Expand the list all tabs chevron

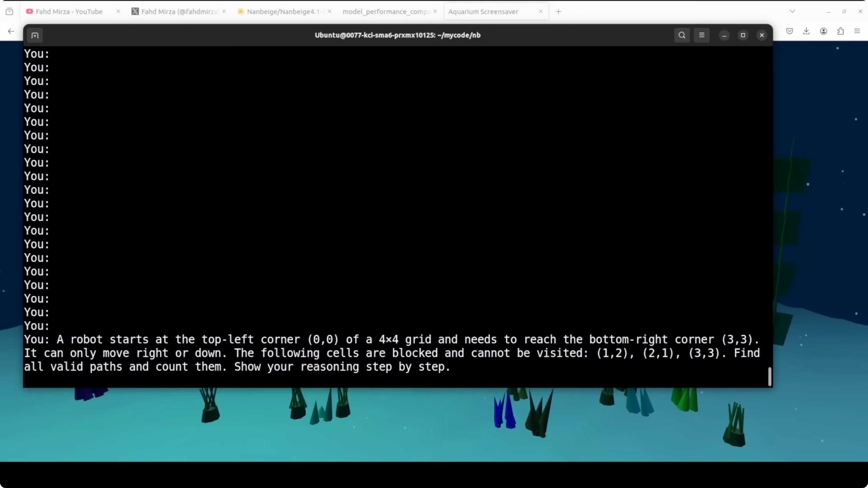[x=792, y=12]
